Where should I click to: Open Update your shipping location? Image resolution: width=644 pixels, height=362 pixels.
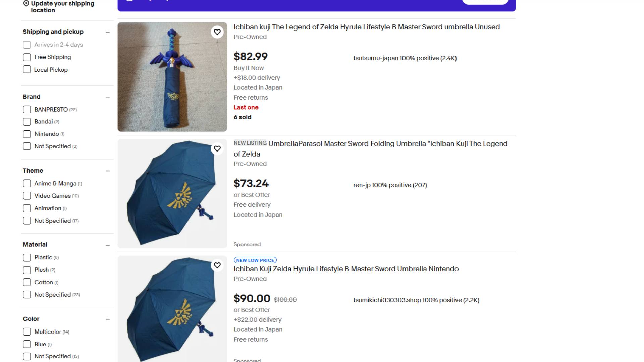click(x=62, y=7)
